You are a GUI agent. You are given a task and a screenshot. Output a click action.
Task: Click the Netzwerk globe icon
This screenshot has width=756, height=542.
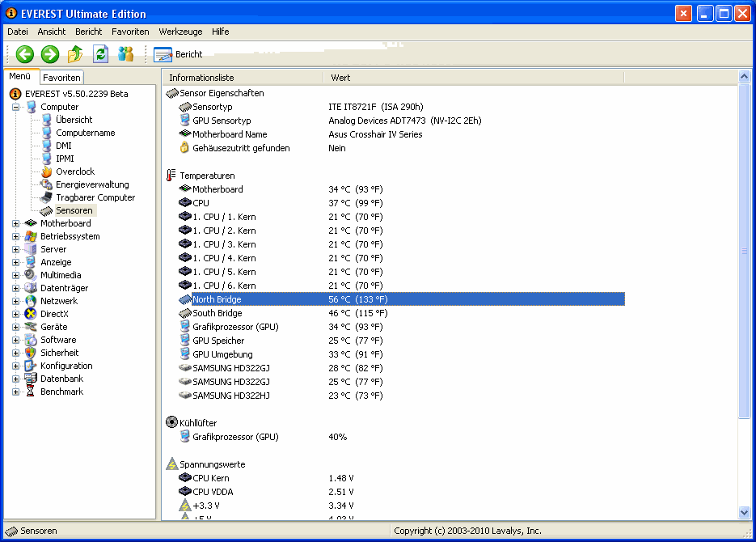[x=31, y=300]
